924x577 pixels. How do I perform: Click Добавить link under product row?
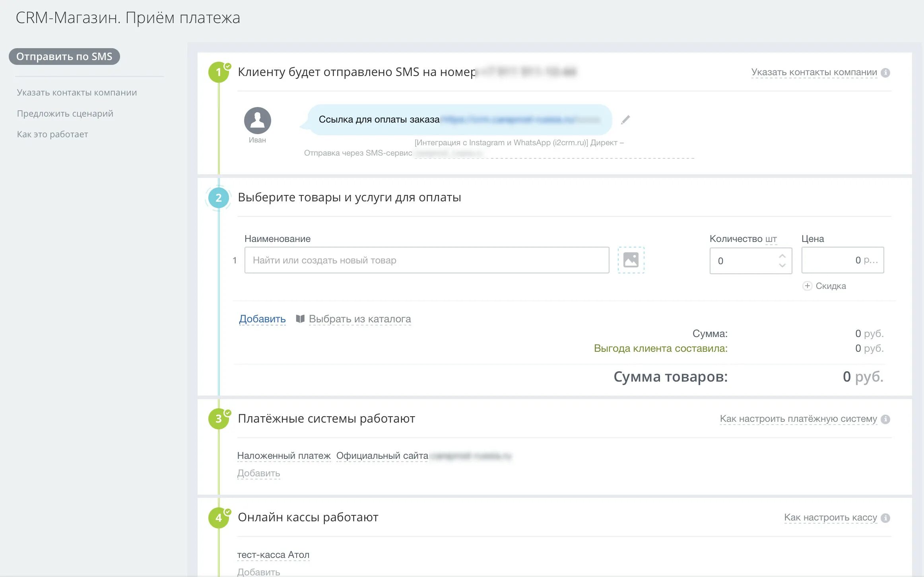pos(262,319)
